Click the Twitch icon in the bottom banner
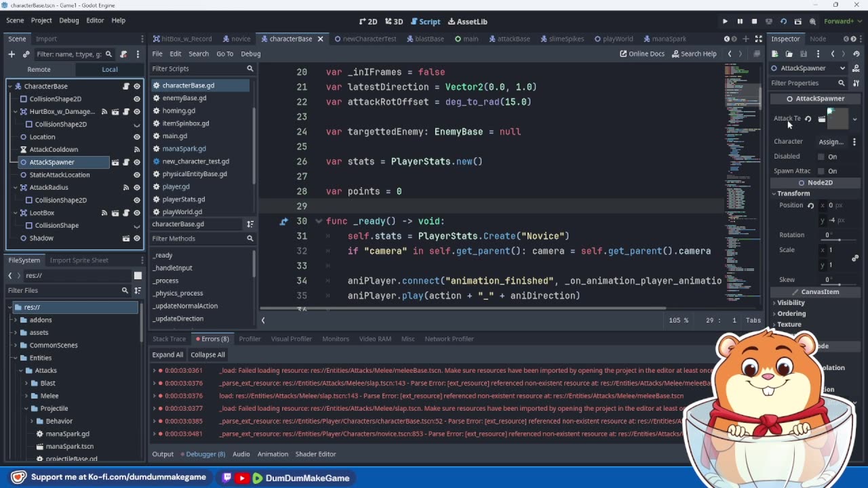The height and width of the screenshot is (488, 868). pos(227,478)
